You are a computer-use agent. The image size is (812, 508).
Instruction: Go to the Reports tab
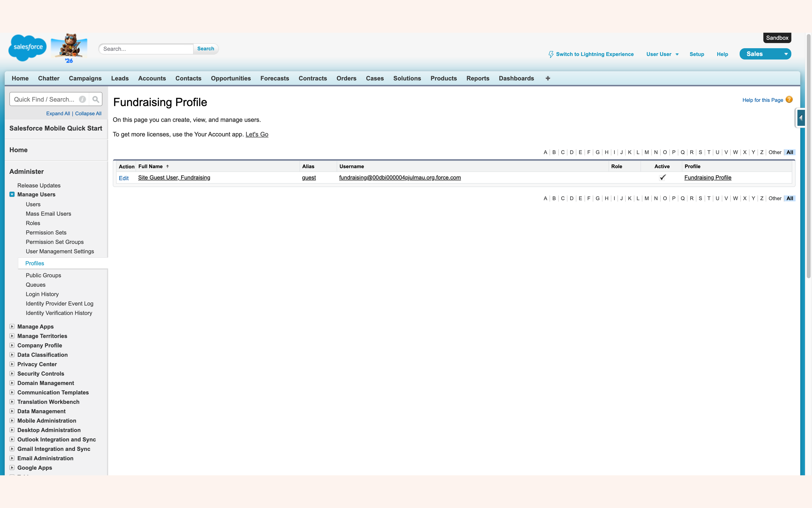478,78
